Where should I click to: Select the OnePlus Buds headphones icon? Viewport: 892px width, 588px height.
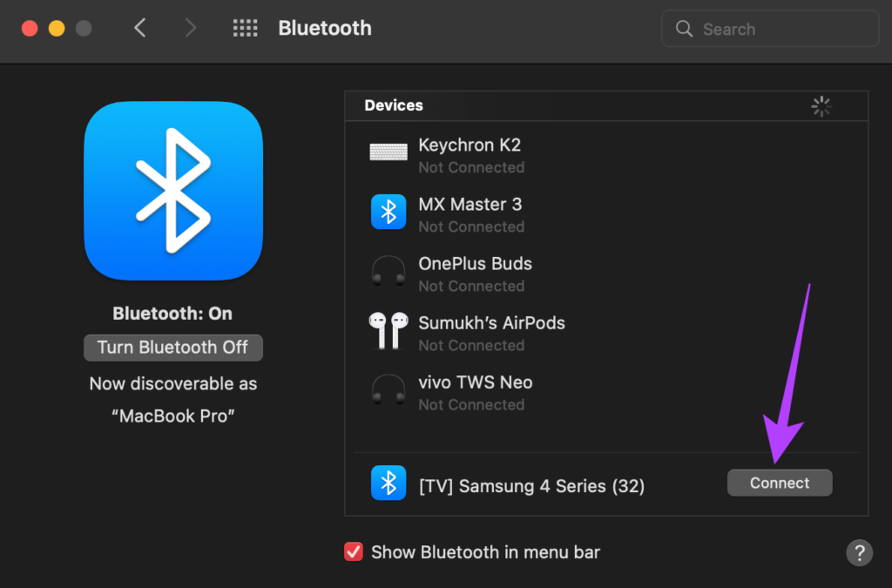coord(388,271)
